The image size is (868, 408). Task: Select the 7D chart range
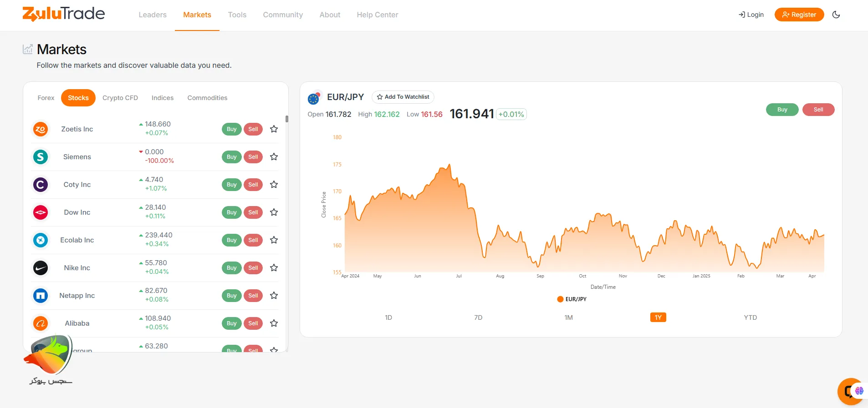click(478, 317)
